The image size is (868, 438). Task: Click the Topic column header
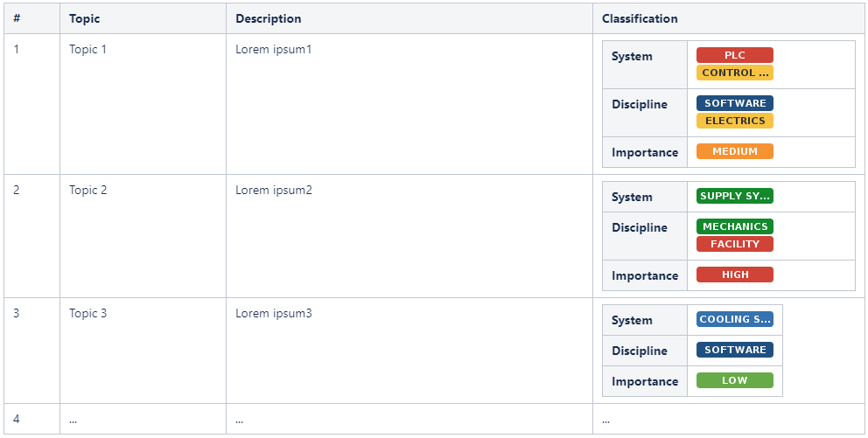point(84,18)
